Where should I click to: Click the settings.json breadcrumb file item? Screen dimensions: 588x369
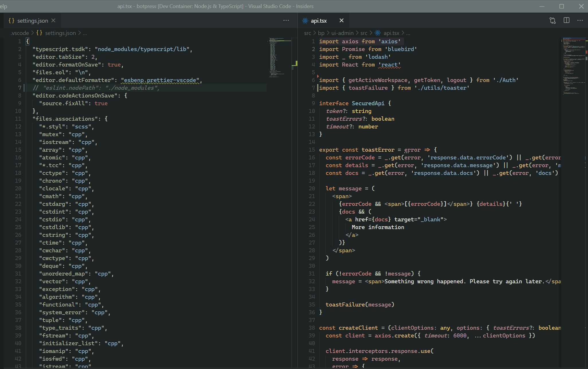pos(60,33)
